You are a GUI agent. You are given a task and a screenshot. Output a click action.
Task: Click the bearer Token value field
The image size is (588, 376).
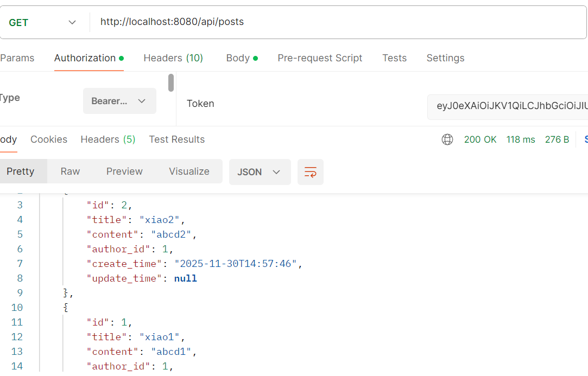[508, 106]
